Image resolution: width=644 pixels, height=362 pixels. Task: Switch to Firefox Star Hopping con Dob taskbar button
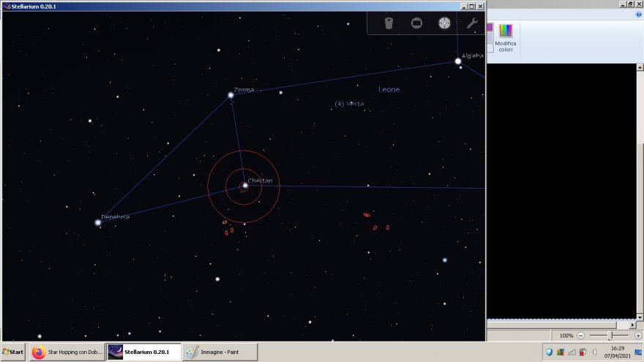[68, 352]
